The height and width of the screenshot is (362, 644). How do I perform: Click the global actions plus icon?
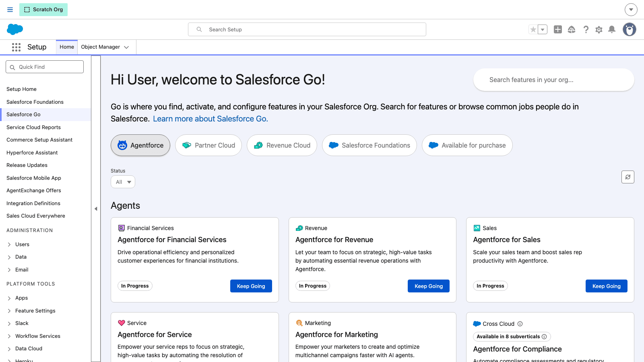[558, 29]
